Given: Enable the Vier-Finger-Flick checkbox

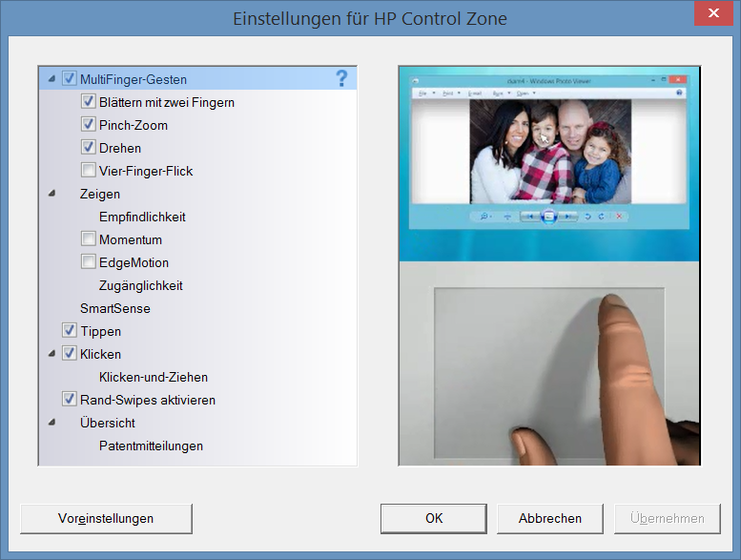Looking at the screenshot, I should click(88, 170).
